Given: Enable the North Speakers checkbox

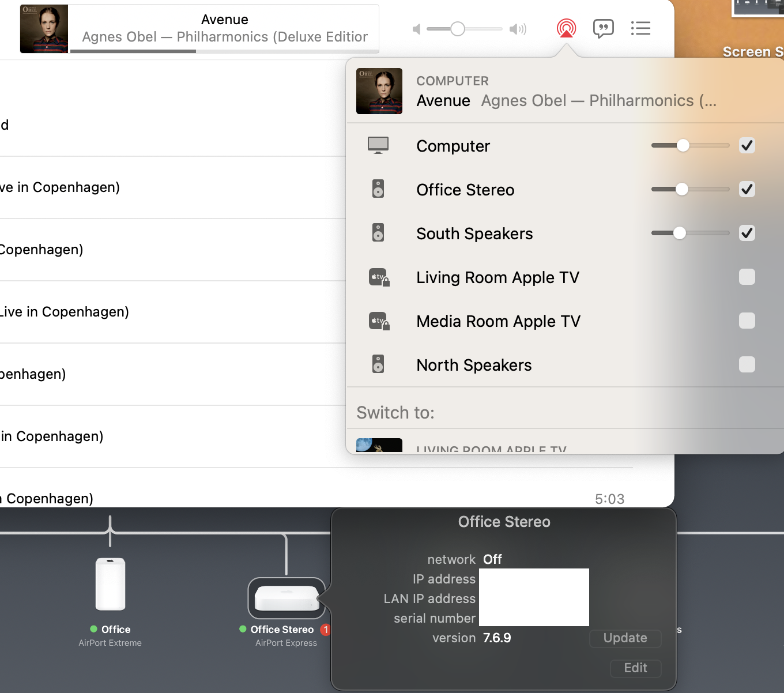Looking at the screenshot, I should [747, 364].
